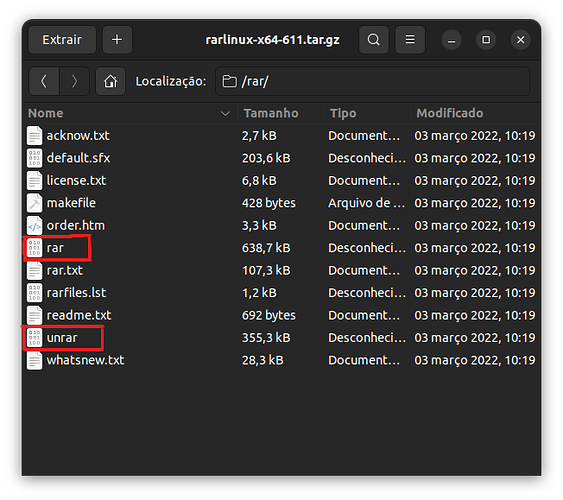Select the whatsnew.txt document icon
The width and height of the screenshot is (563, 500).
[34, 360]
